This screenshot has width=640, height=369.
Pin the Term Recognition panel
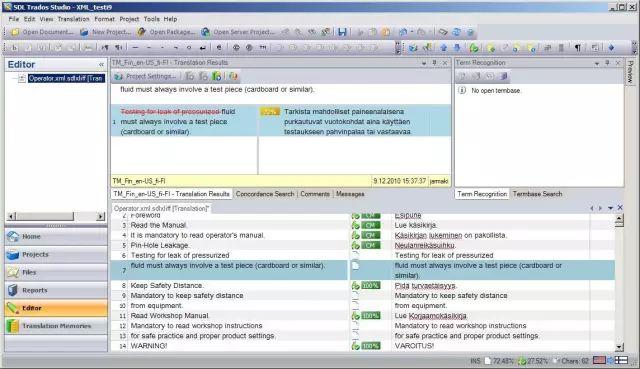[607, 63]
